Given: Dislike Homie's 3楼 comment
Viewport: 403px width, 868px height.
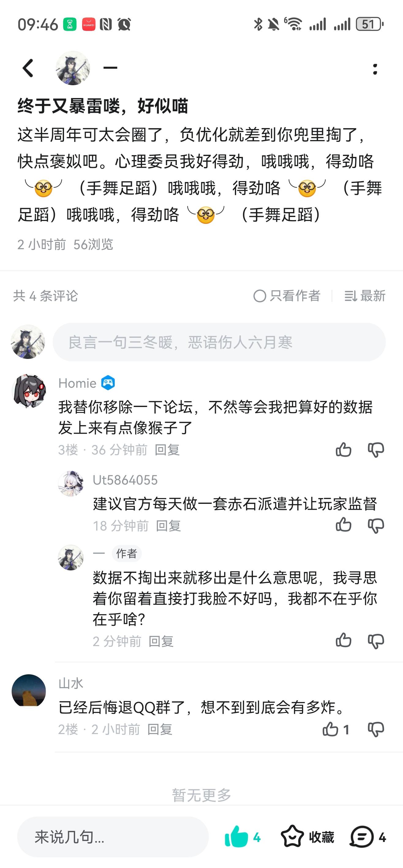Looking at the screenshot, I should coord(376,450).
